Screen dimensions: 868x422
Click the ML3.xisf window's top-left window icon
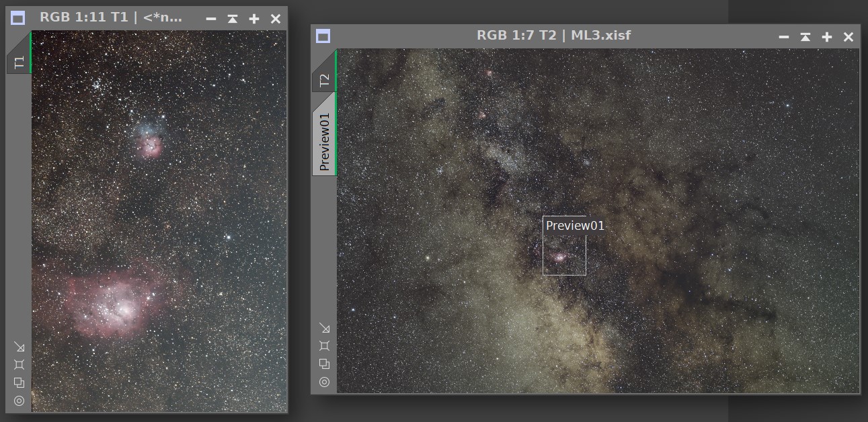coord(323,36)
